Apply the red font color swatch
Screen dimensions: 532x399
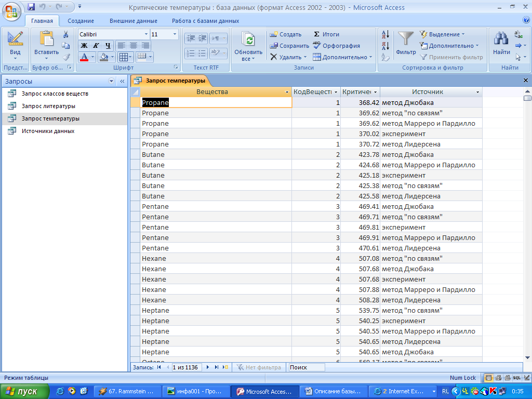[84, 57]
